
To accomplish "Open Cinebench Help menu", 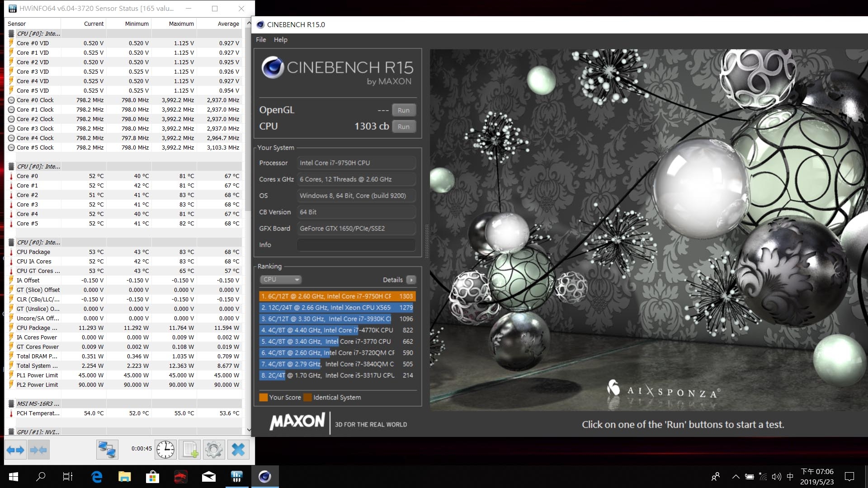I will pos(280,40).
